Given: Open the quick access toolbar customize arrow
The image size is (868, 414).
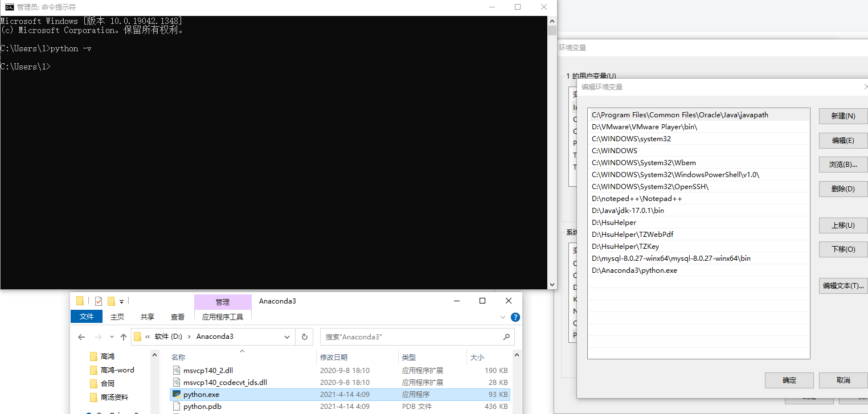Looking at the screenshot, I should (121, 302).
